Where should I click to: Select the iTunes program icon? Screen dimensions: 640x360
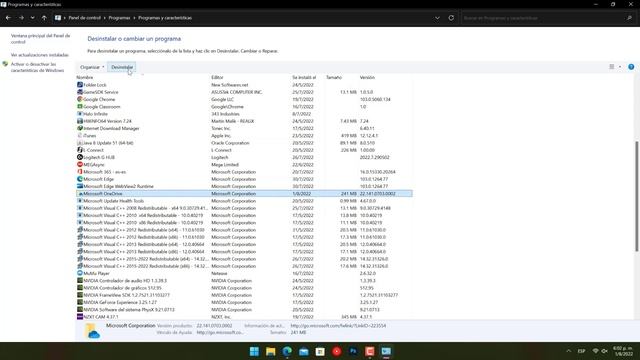[80, 136]
